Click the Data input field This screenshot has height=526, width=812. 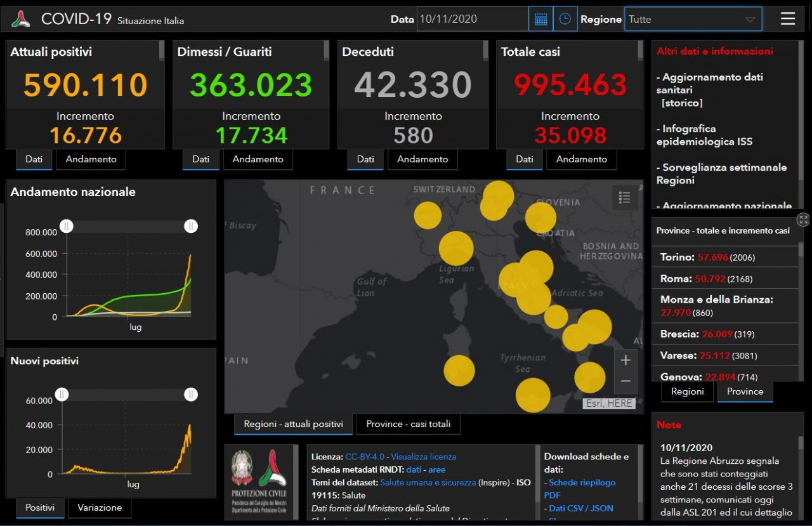point(472,19)
